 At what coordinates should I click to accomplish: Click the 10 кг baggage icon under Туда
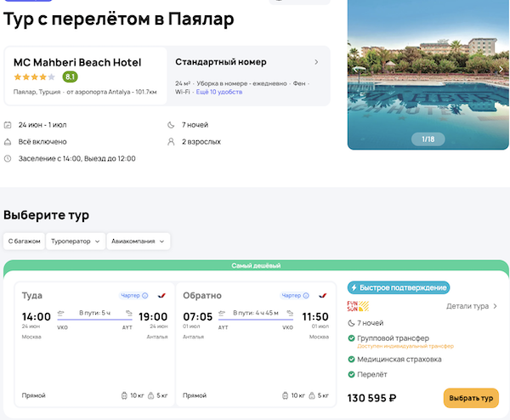[125, 395]
